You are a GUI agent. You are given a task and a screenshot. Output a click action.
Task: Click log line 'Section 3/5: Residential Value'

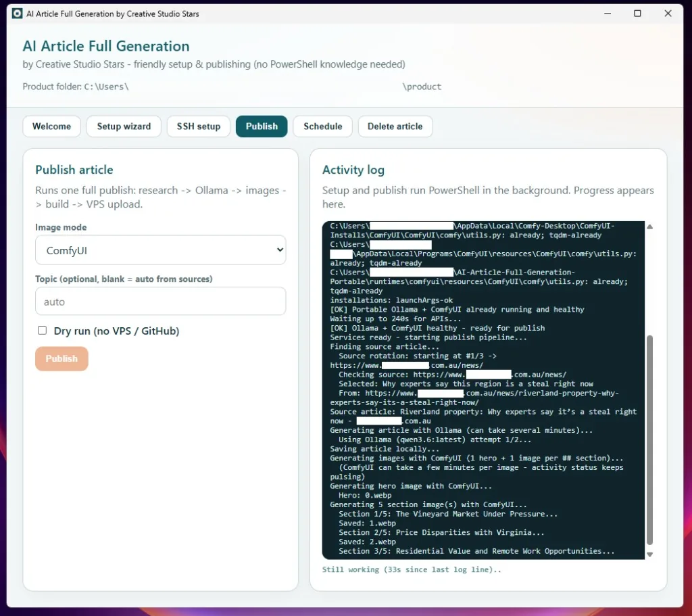click(476, 551)
